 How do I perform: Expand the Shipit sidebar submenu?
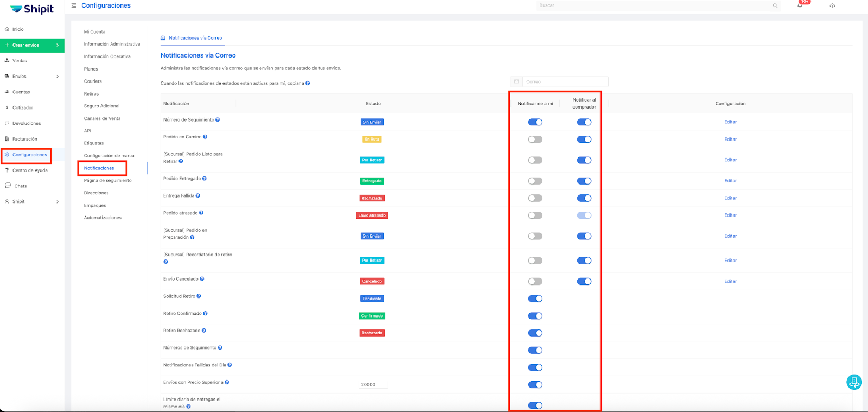tap(58, 202)
